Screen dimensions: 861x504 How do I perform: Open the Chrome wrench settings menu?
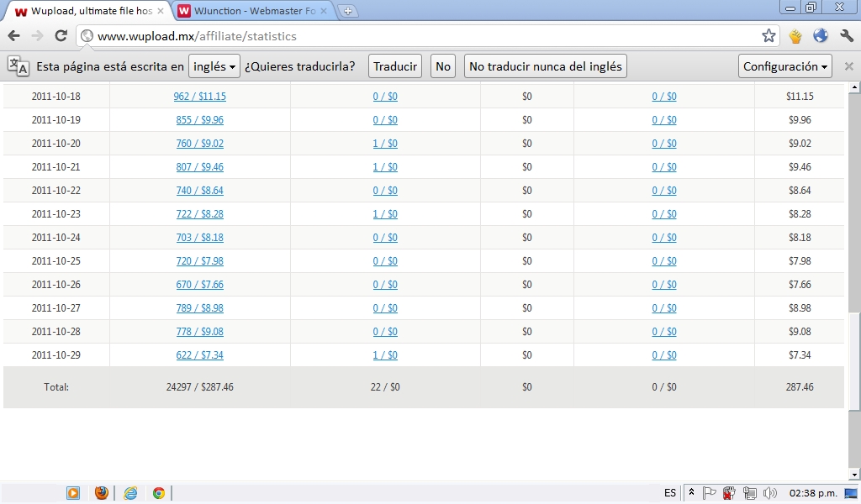click(846, 36)
